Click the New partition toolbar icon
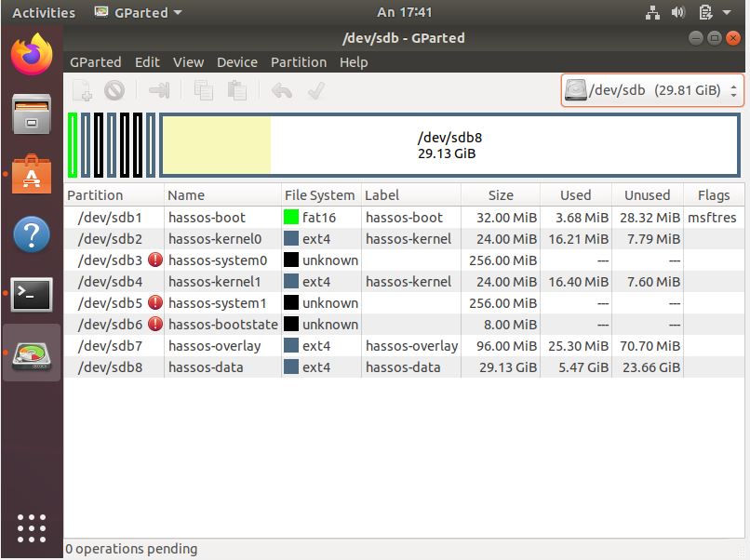 (x=83, y=90)
